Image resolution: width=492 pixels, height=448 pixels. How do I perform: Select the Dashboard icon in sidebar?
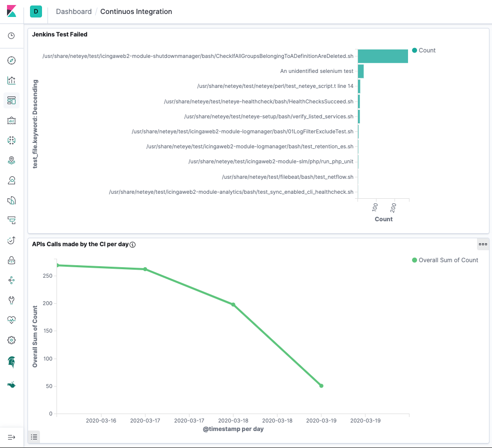click(x=11, y=100)
